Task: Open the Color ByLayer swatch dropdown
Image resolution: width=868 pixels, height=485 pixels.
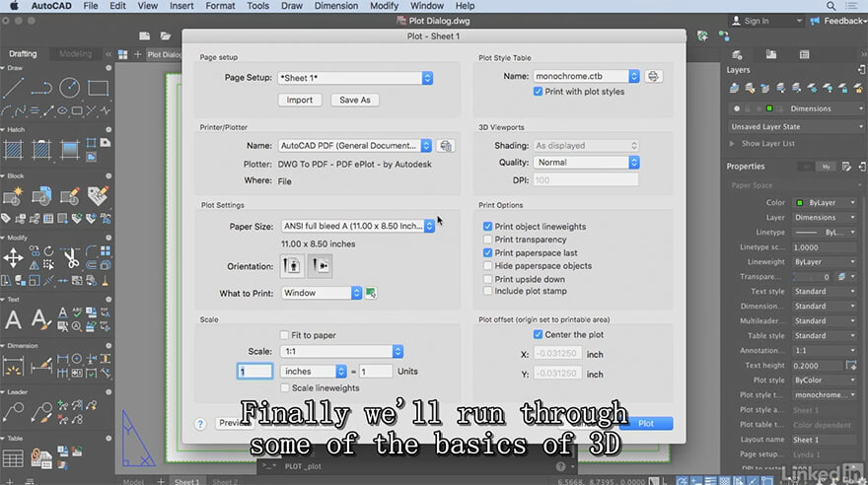Action: click(826, 203)
